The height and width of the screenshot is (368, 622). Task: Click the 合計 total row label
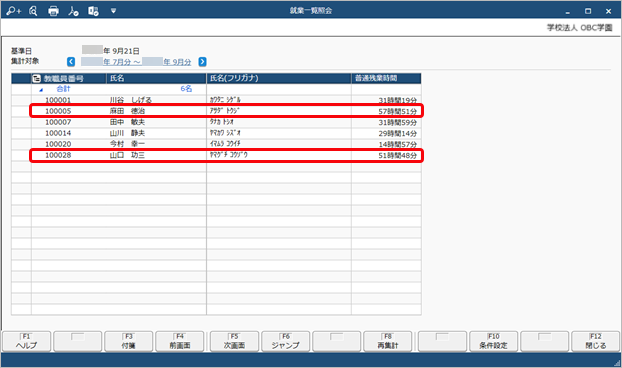pos(63,89)
